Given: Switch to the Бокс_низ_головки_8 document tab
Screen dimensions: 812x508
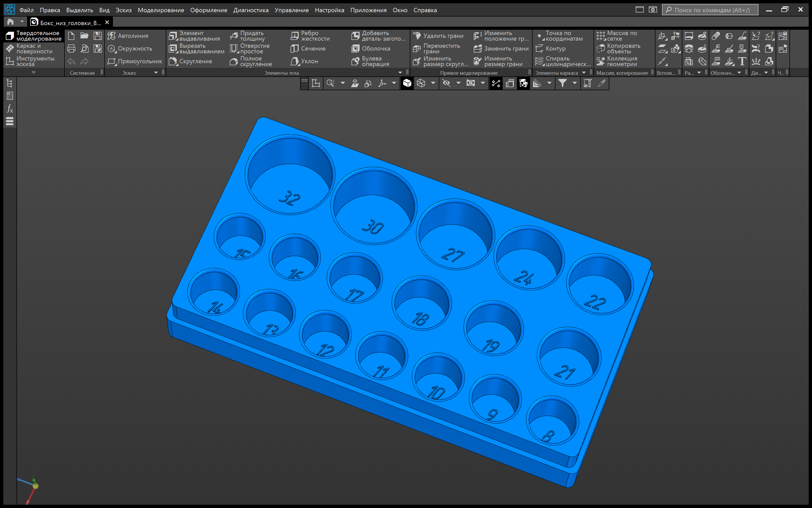Looking at the screenshot, I should click(x=70, y=22).
